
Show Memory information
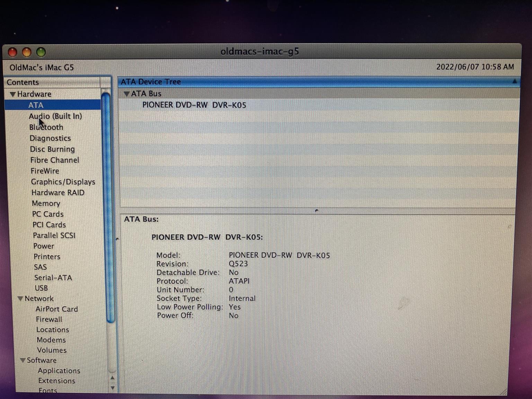click(46, 203)
